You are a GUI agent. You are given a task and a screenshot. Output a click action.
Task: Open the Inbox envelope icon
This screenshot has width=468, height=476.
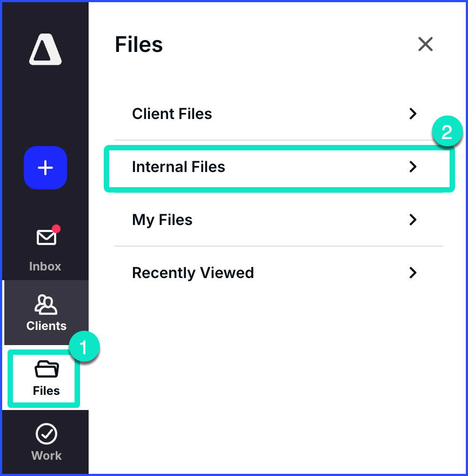[45, 236]
